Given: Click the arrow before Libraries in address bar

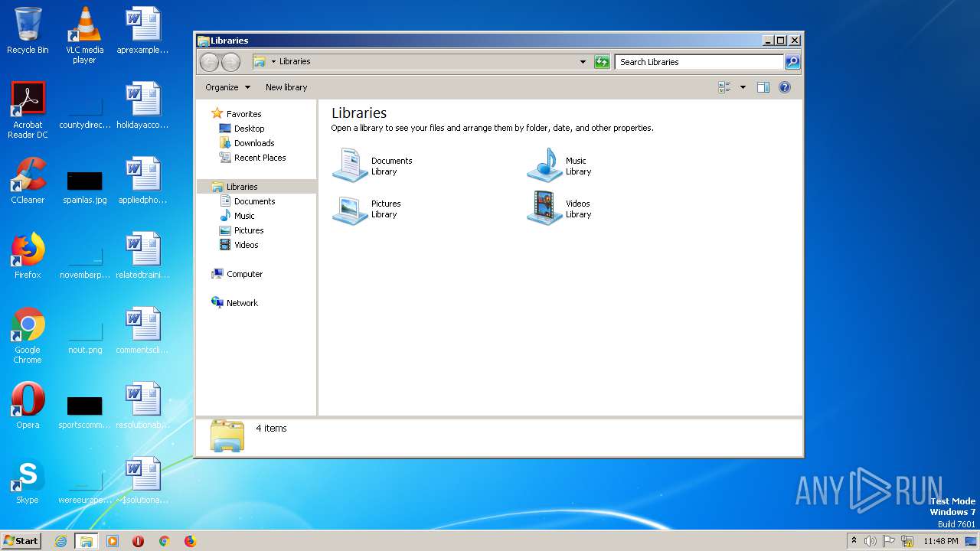Looking at the screenshot, I should (x=273, y=62).
